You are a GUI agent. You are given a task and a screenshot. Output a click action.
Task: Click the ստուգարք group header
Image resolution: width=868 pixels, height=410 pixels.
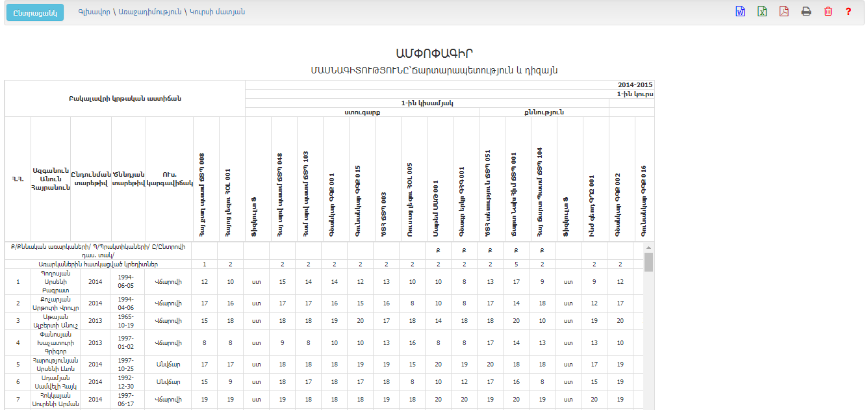362,112
